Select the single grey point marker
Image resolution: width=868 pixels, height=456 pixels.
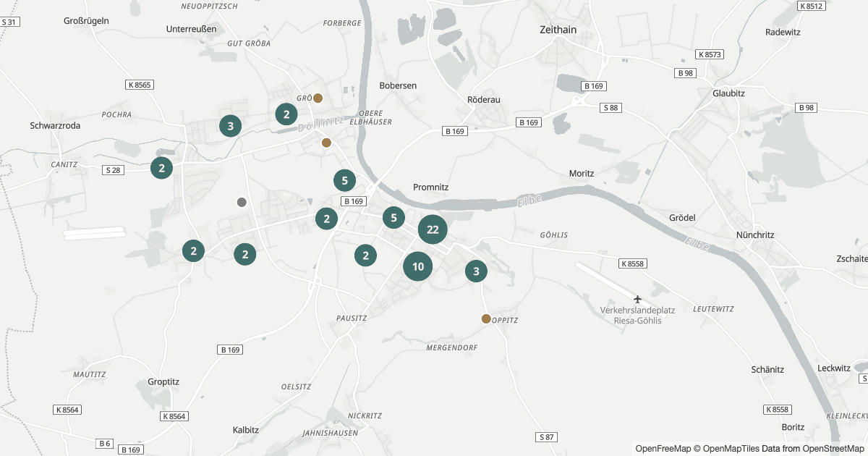[242, 202]
